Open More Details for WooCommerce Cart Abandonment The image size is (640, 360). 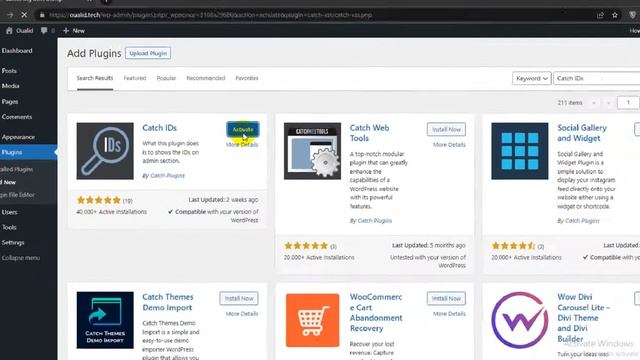point(449,313)
